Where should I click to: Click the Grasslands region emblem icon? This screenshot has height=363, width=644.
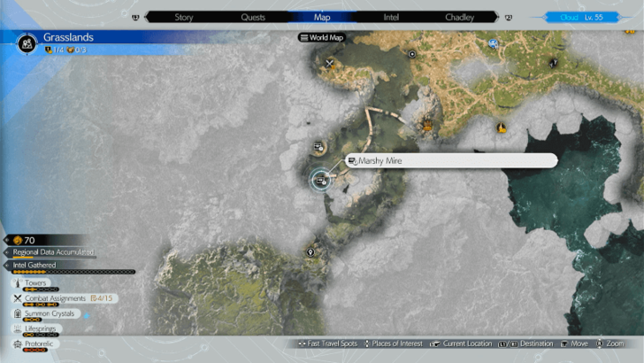pyautogui.click(x=28, y=41)
